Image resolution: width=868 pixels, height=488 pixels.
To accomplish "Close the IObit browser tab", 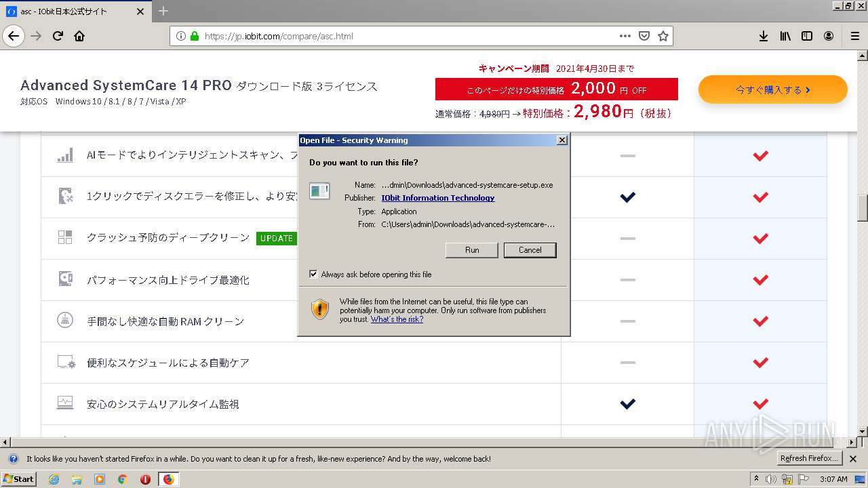I will tap(140, 12).
